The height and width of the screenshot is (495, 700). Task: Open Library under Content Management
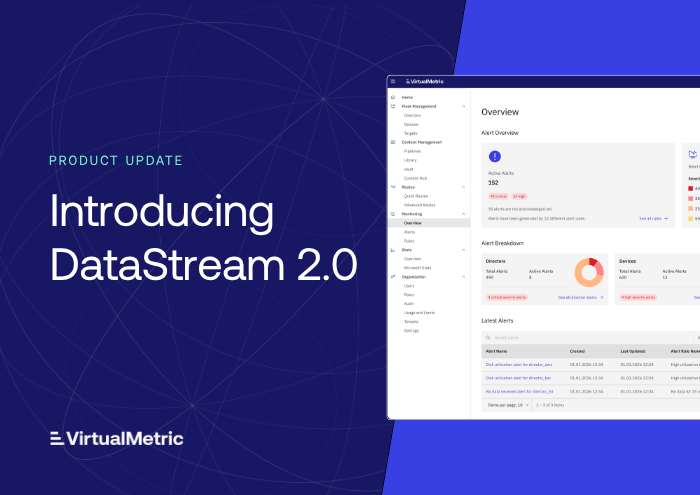tap(410, 160)
